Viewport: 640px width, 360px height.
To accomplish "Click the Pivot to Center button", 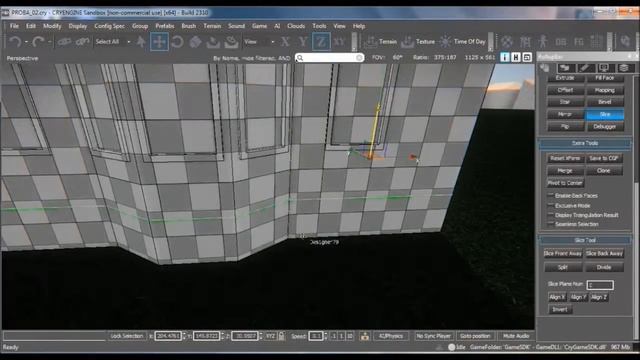I will [565, 183].
